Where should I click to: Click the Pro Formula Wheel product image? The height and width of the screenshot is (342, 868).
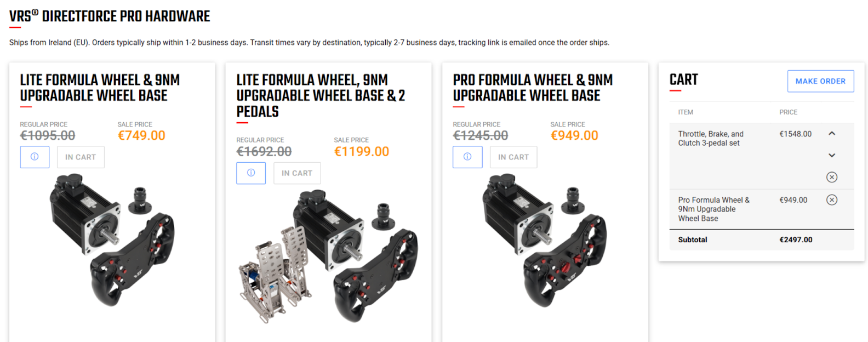[x=545, y=238]
